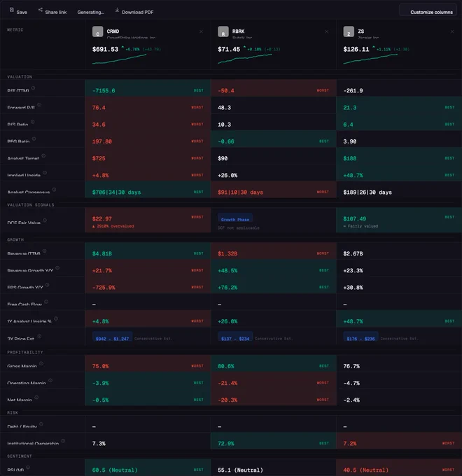Remove the ZS column with its X
The height and width of the screenshot is (476, 462).
452,31
